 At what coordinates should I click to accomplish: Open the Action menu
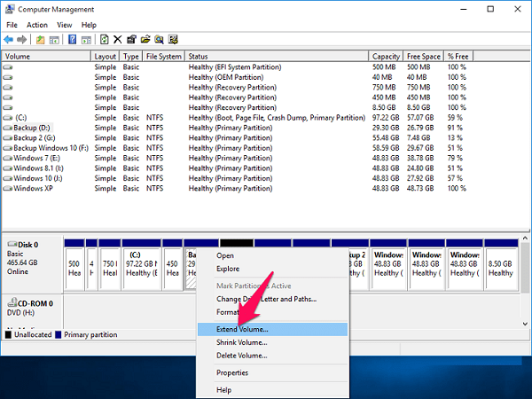37,25
